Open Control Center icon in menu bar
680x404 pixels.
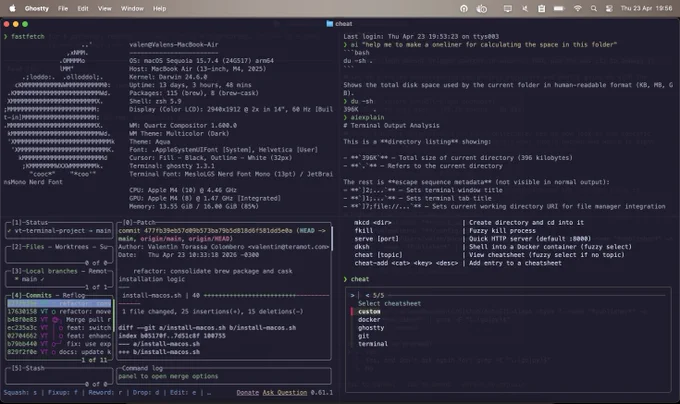click(x=609, y=8)
